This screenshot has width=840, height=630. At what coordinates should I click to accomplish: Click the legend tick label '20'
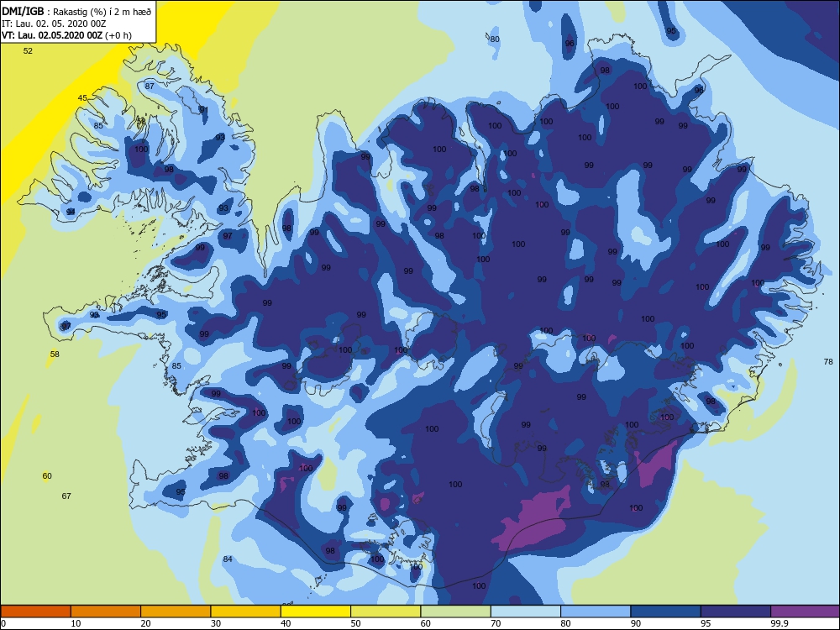point(145,623)
